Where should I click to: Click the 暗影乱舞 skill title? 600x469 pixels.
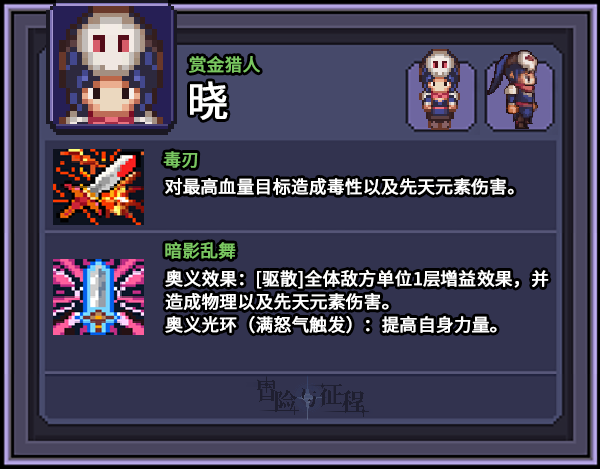coord(200,251)
